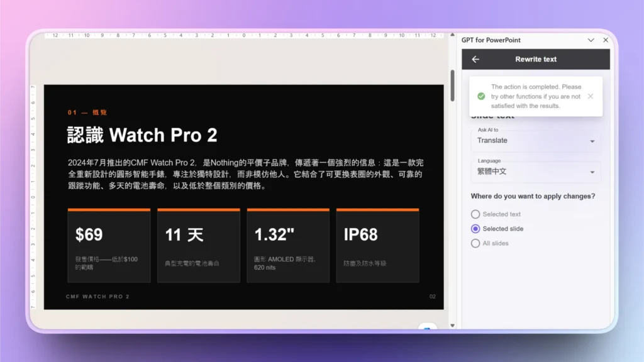Select the IP68 rating card
644x362 pixels.
(377, 246)
